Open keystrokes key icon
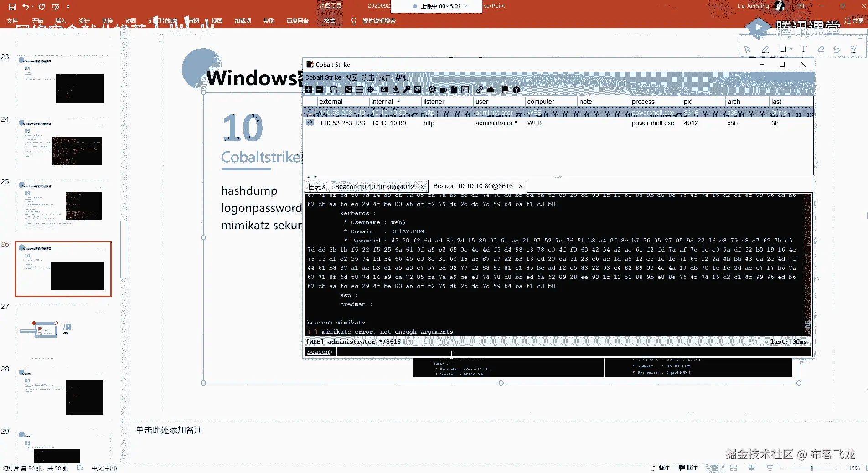868x473 pixels. click(407, 90)
